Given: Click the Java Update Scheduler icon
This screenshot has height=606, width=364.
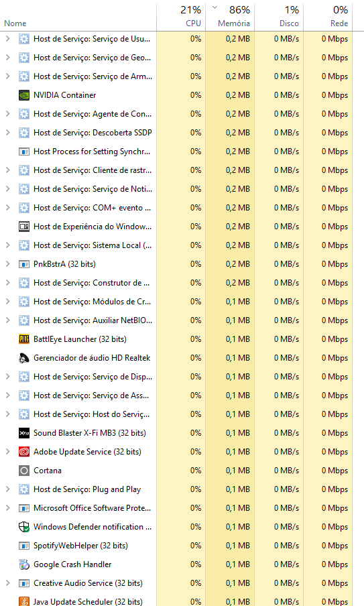Looking at the screenshot, I should 24,601.
